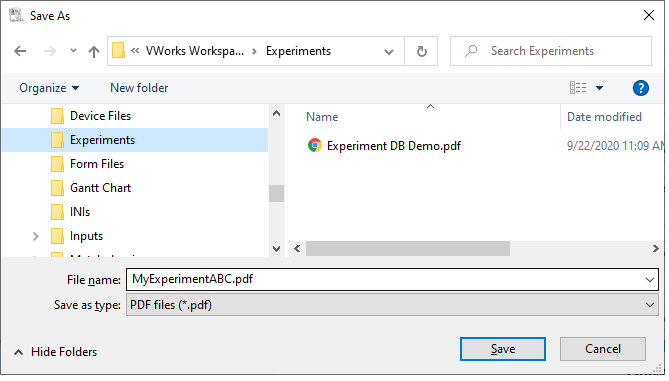669x381 pixels.
Task: Open the Organize menu
Action: [49, 88]
